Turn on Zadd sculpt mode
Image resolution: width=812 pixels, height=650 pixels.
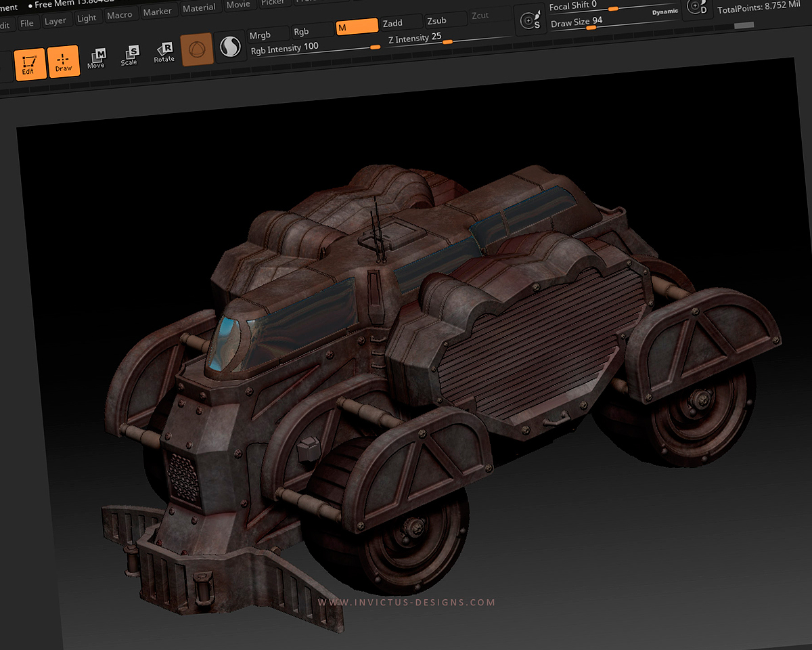[x=401, y=23]
